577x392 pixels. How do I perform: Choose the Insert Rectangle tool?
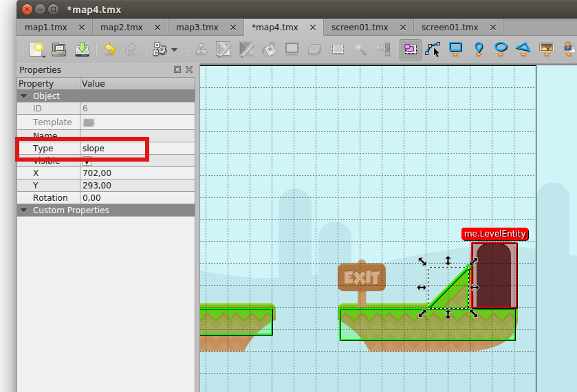pyautogui.click(x=455, y=49)
